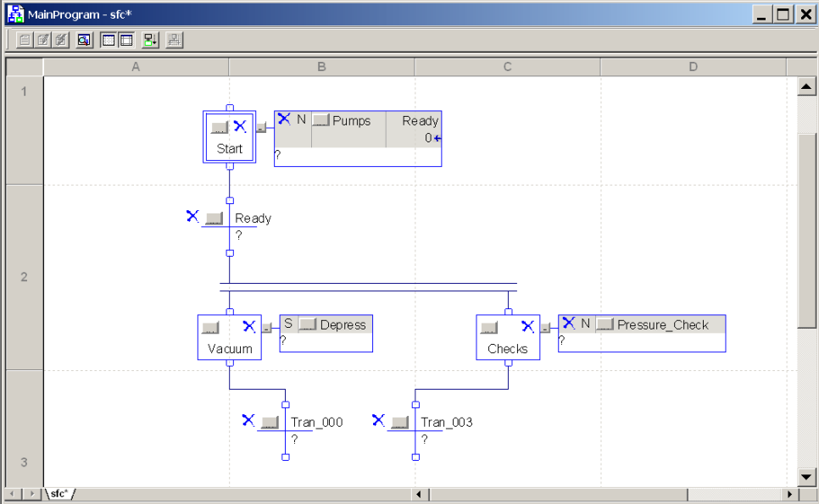Toggle the dotted grid display toolbar button
Image resolution: width=819 pixels, height=504 pixels.
tap(109, 40)
